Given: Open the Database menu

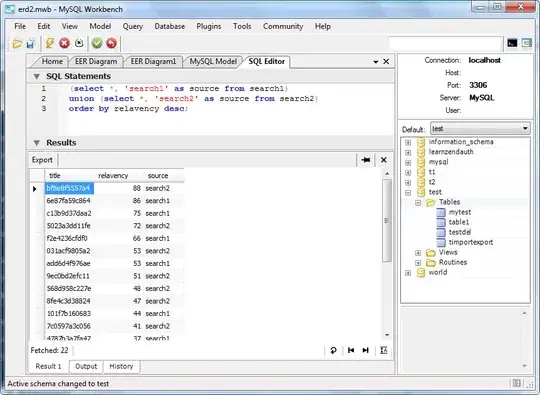Looking at the screenshot, I should coord(169,26).
